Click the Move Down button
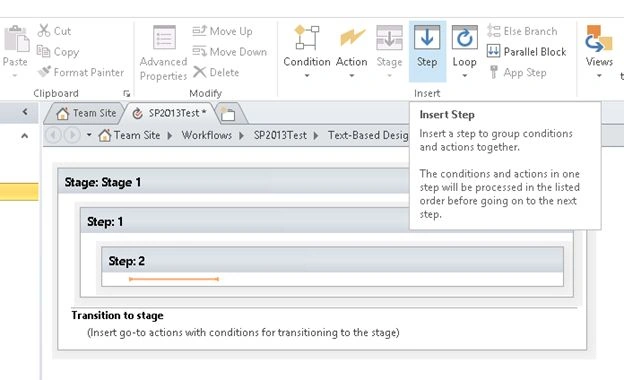This screenshot has width=624, height=380. [x=230, y=51]
